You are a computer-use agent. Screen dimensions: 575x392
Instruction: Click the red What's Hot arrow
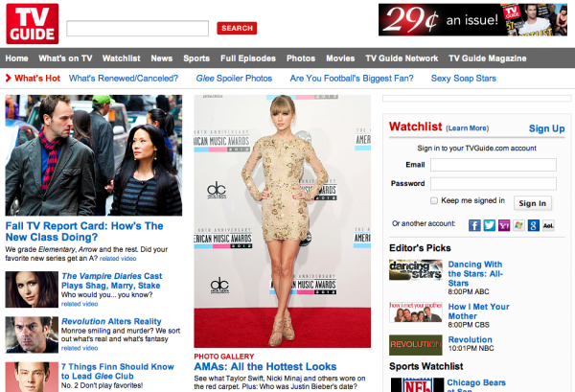[8, 78]
